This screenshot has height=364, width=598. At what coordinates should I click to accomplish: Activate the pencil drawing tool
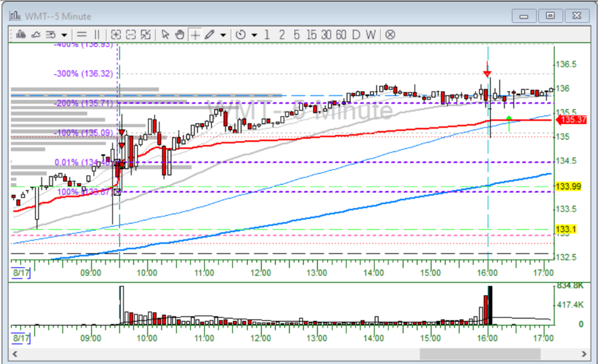click(x=209, y=35)
